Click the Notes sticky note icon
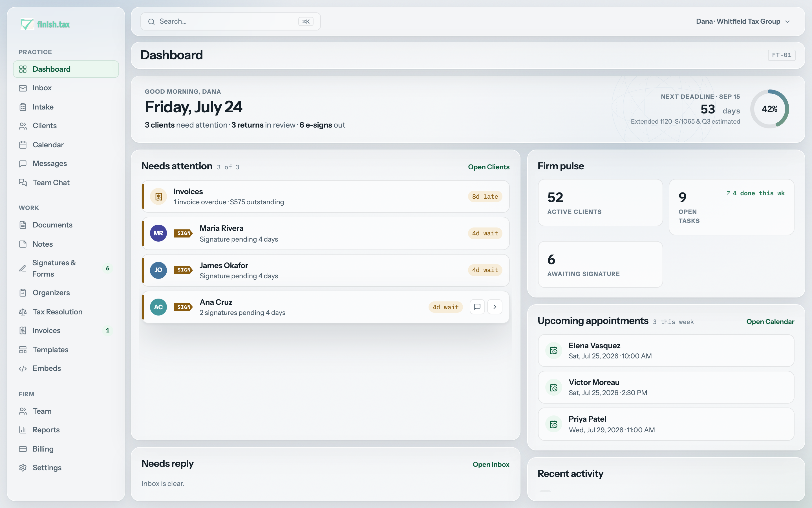This screenshot has width=812, height=508. tap(23, 244)
